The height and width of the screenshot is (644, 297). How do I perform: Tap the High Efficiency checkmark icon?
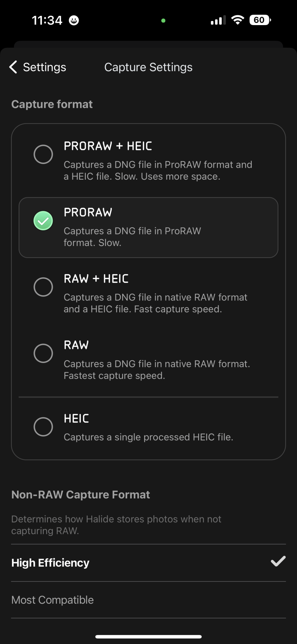click(x=278, y=561)
